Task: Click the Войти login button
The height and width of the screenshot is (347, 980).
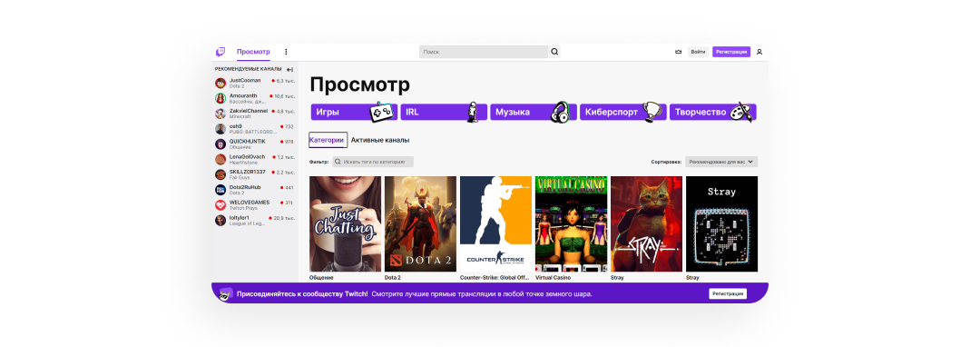Action: pos(698,52)
